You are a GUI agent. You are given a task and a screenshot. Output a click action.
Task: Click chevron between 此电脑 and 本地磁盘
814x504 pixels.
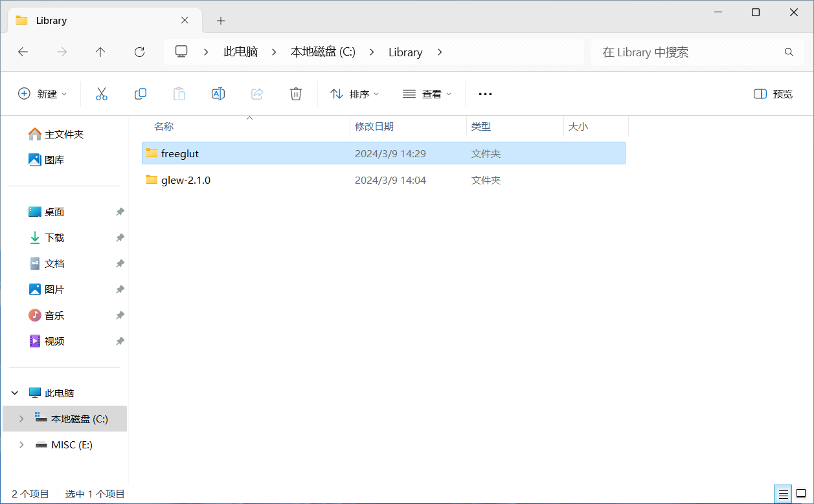coord(274,52)
